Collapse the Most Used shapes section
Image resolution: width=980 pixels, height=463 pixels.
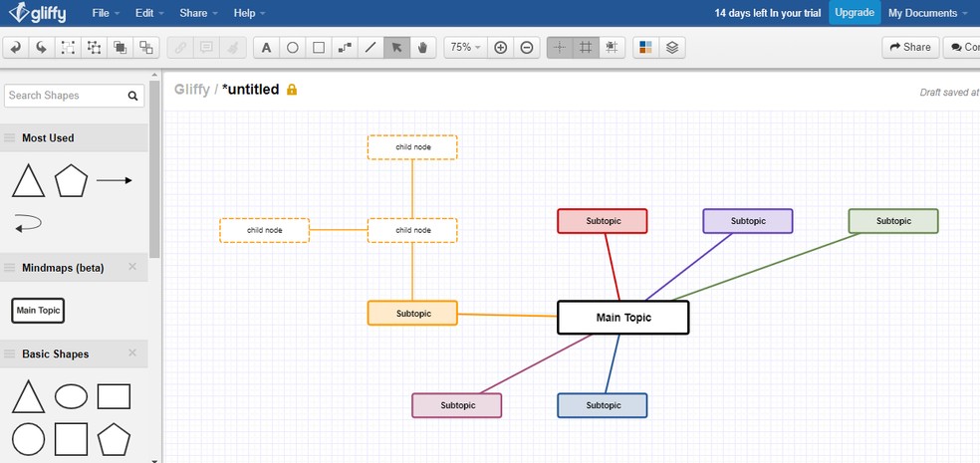(x=74, y=138)
